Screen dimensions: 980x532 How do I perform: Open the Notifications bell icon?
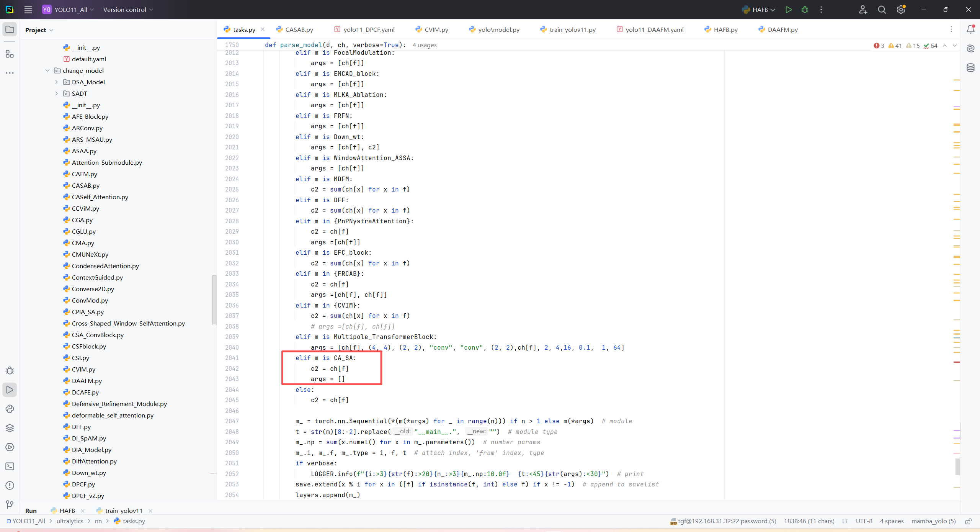point(970,29)
